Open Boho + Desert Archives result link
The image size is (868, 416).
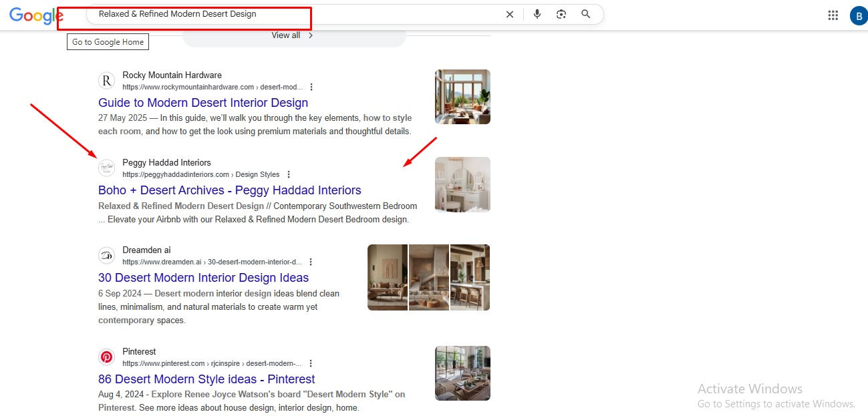tap(229, 190)
